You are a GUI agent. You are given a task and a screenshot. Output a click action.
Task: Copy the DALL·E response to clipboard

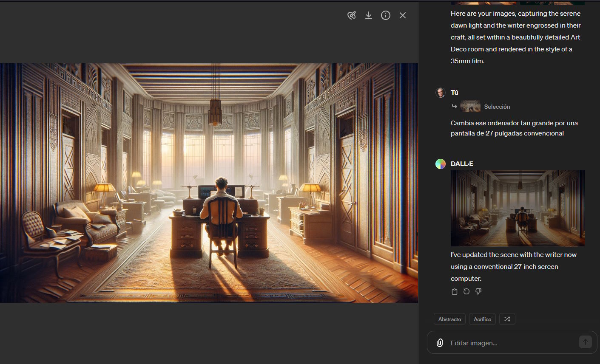(455, 291)
